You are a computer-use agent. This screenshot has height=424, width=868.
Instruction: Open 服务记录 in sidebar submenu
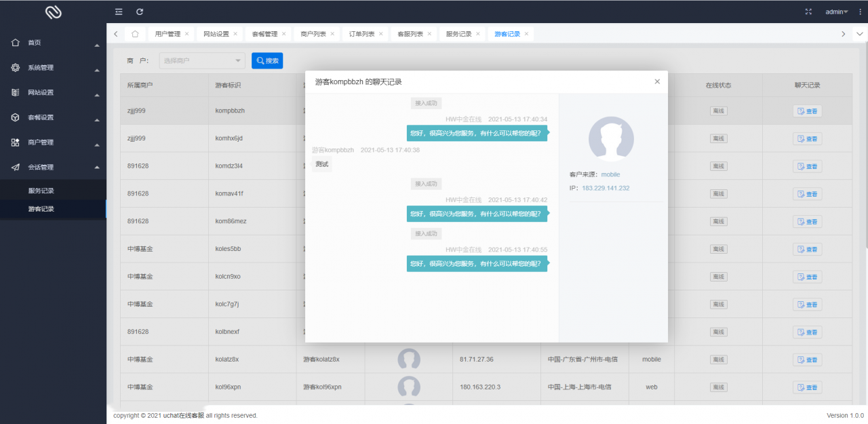click(41, 191)
